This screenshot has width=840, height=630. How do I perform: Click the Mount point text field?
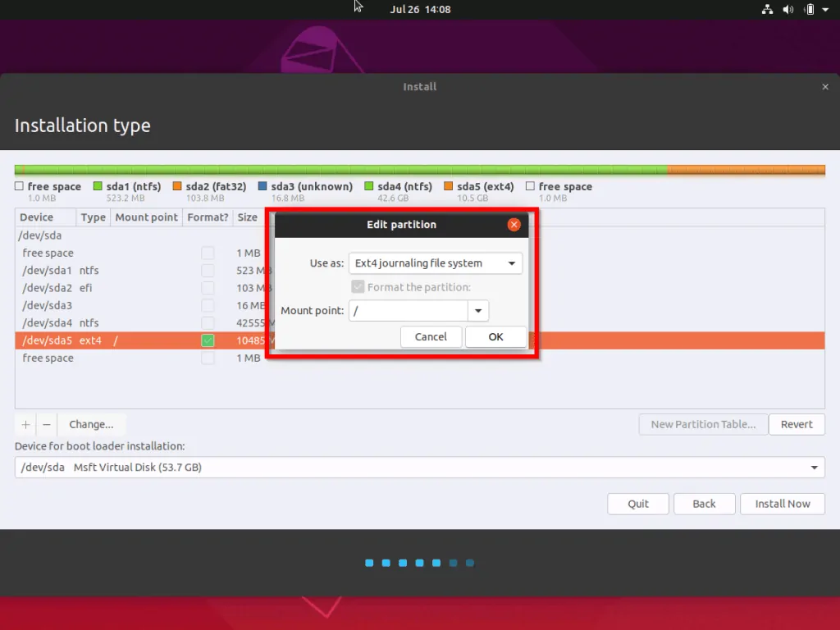click(409, 311)
